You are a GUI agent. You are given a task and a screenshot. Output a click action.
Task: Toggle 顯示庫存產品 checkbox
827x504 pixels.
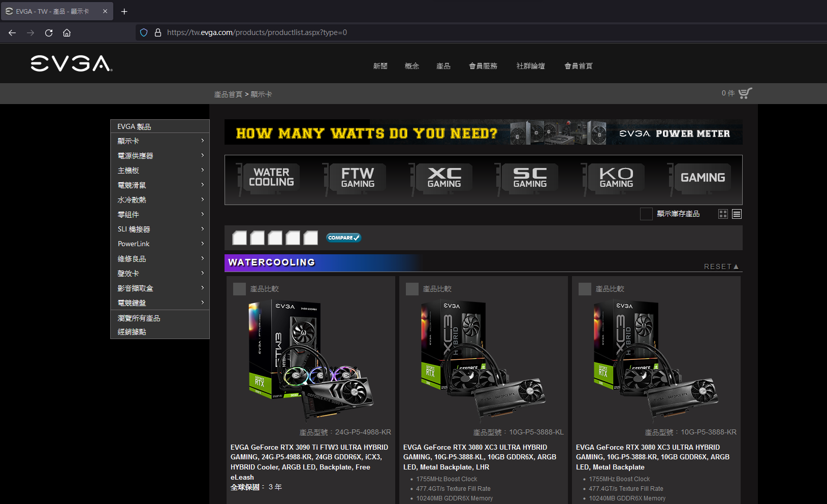click(646, 214)
